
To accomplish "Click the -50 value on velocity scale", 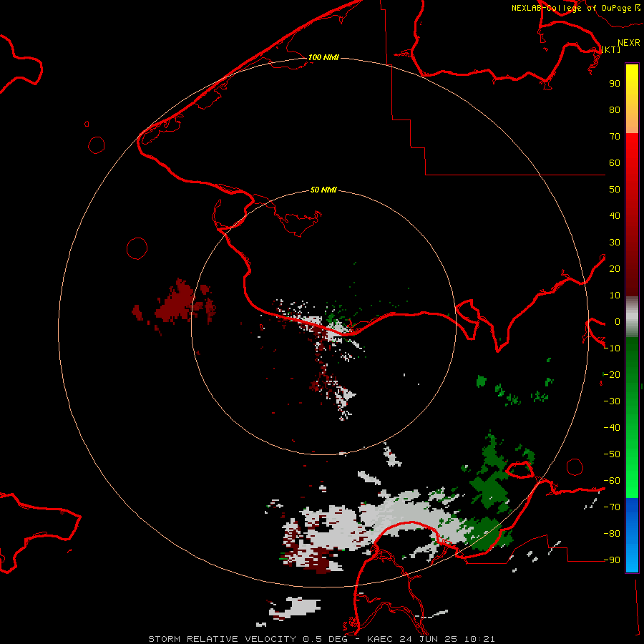I will click(612, 454).
